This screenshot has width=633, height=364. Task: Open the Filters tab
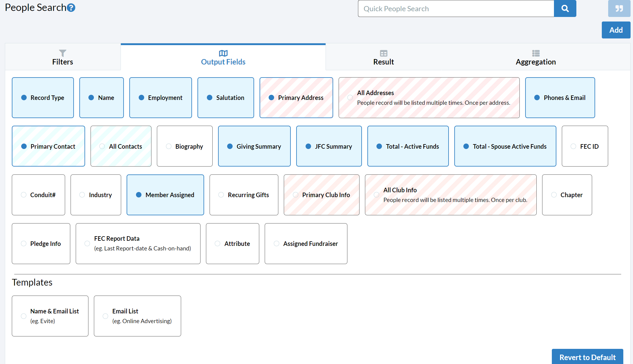click(x=63, y=57)
